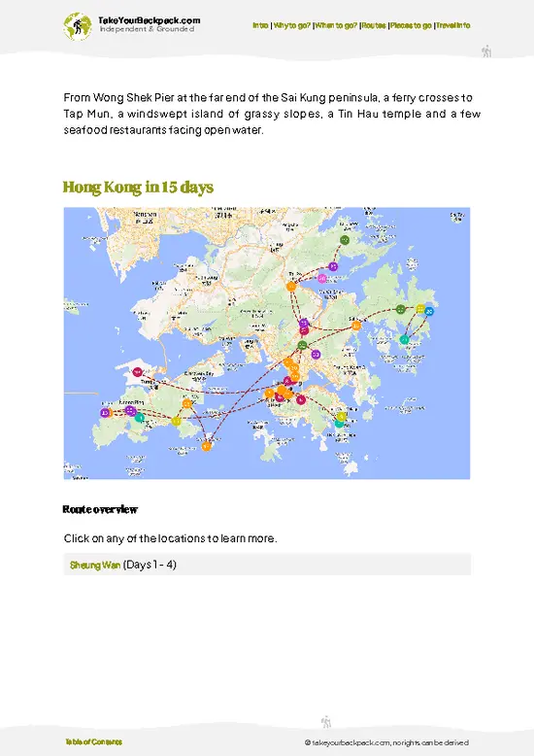Viewport: 534px width, 756px height.
Task: Click the 'Independent & Grounded' tagline
Action: point(147,29)
